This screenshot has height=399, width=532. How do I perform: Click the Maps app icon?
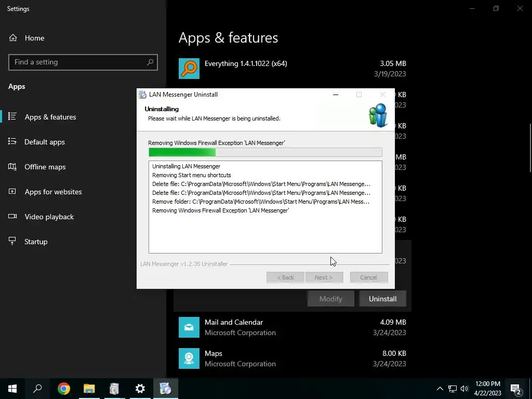[x=189, y=358]
